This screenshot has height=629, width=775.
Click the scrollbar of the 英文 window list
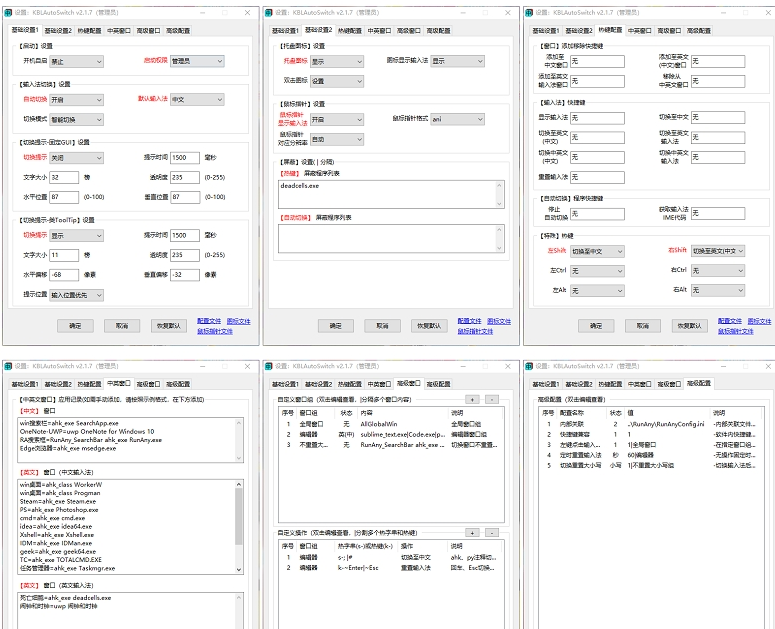(x=238, y=528)
